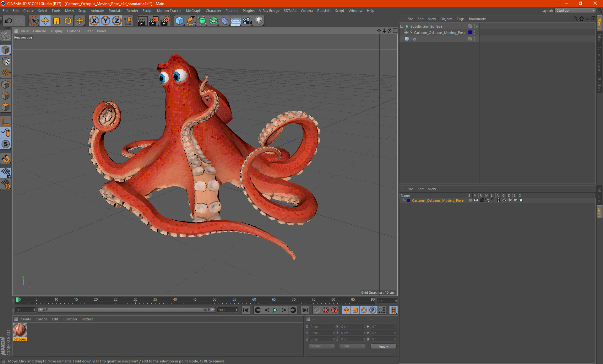
Task: Enable Axis mode L-shaped icon
Action: 6,121
